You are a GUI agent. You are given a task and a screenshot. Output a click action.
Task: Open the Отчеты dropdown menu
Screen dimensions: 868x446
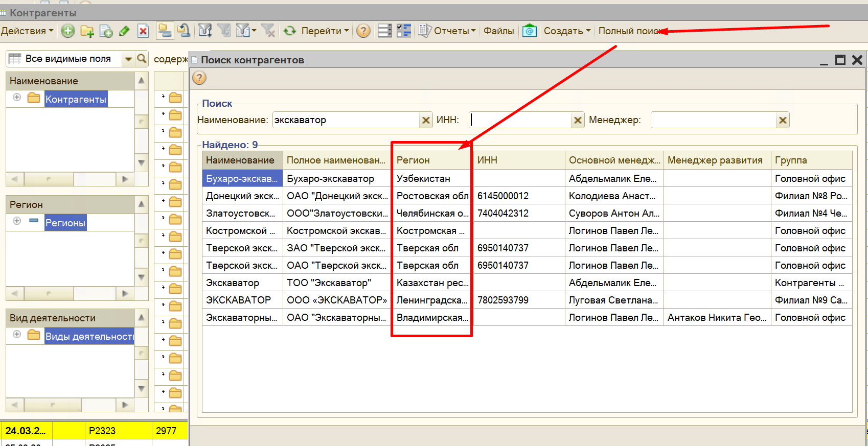click(447, 31)
